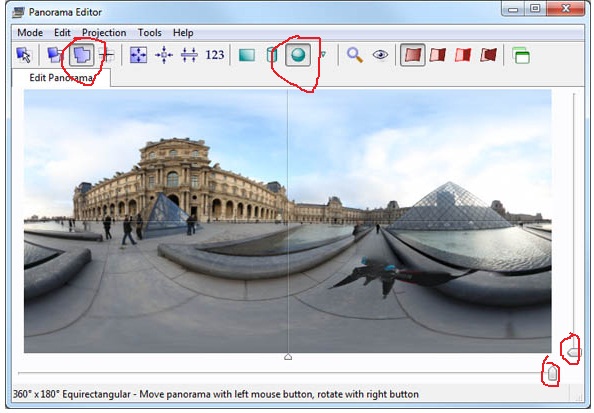This screenshot has height=413, width=594.
Task: Switch to edit individual images mode
Action: pos(55,55)
